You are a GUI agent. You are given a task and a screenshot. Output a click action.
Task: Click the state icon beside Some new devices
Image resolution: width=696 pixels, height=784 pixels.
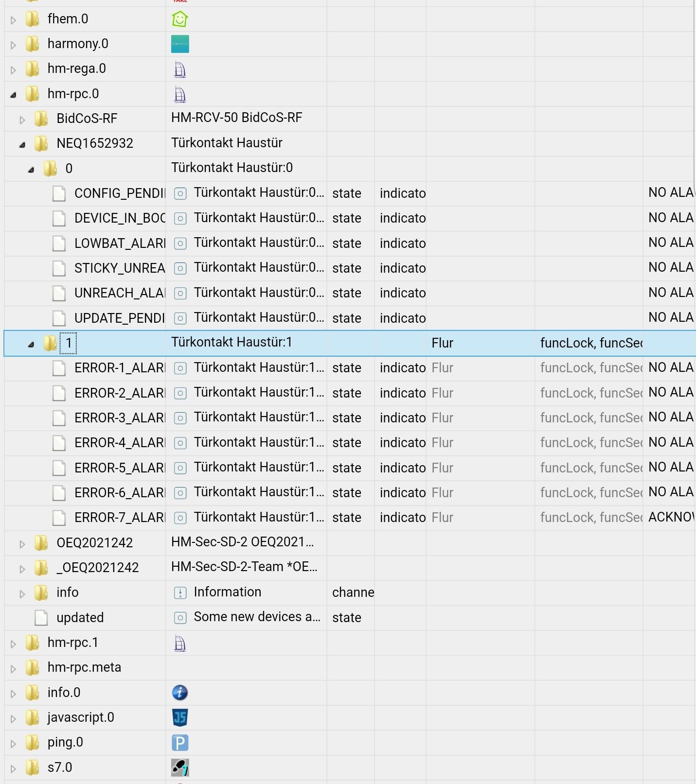tap(180, 618)
